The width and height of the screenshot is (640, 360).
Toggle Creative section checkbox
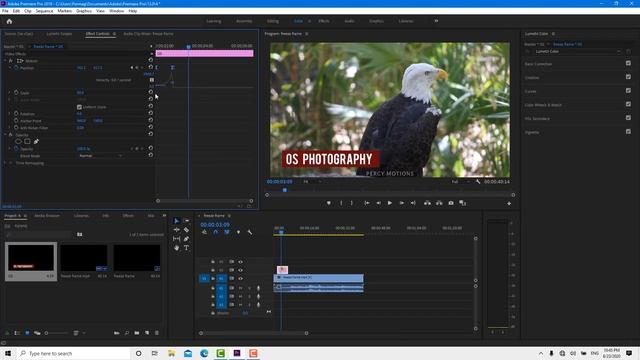(x=628, y=77)
